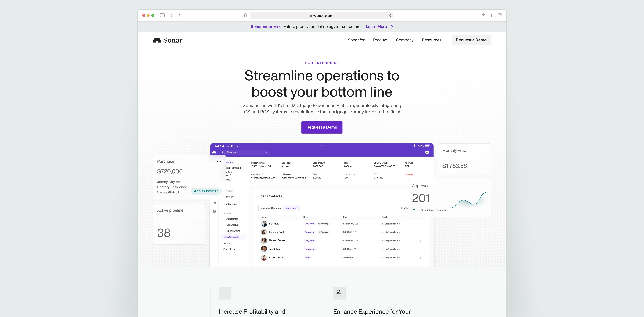The image size is (644, 317).
Task: Click the purple Request a Demo hero button
Action: click(x=322, y=127)
